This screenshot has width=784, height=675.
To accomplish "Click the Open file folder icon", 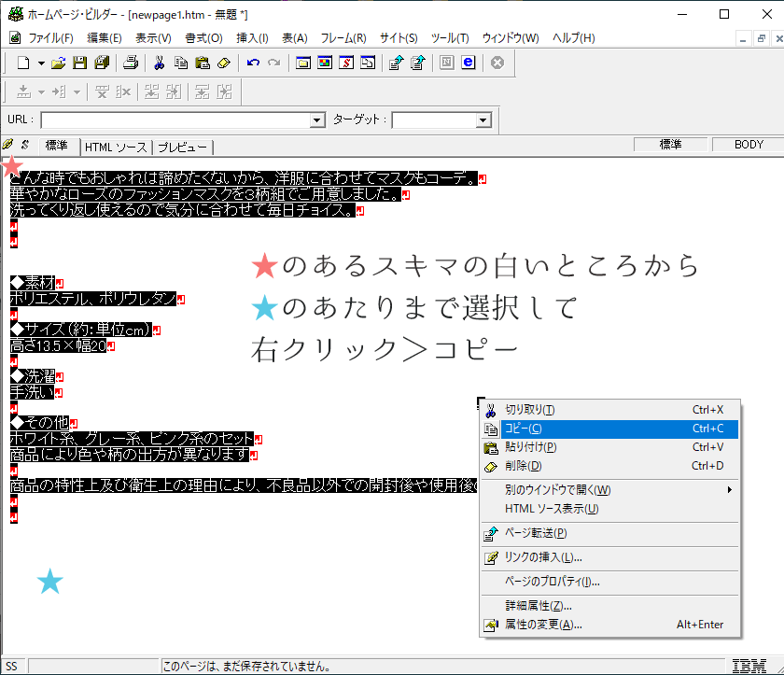I will point(58,63).
